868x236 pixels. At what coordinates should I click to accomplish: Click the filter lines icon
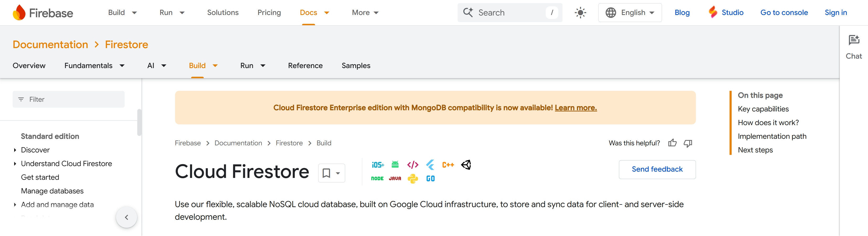click(21, 99)
